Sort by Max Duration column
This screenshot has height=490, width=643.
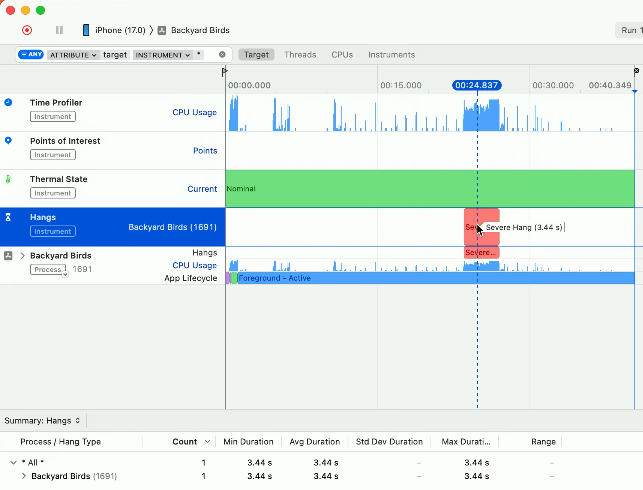point(465,442)
